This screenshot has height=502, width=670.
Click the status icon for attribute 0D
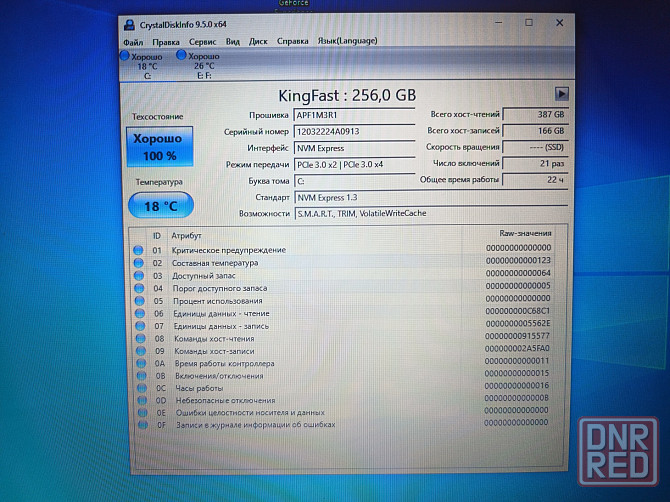[x=142, y=400]
